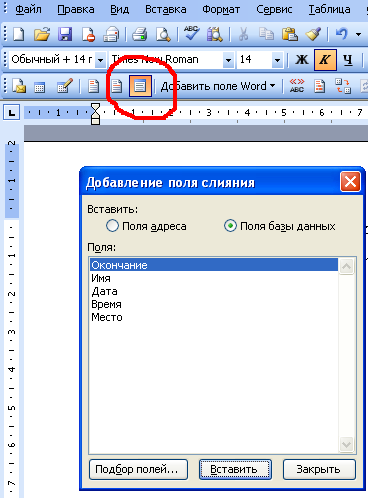
Task: Click Match Fields icon
Action: click(343, 86)
